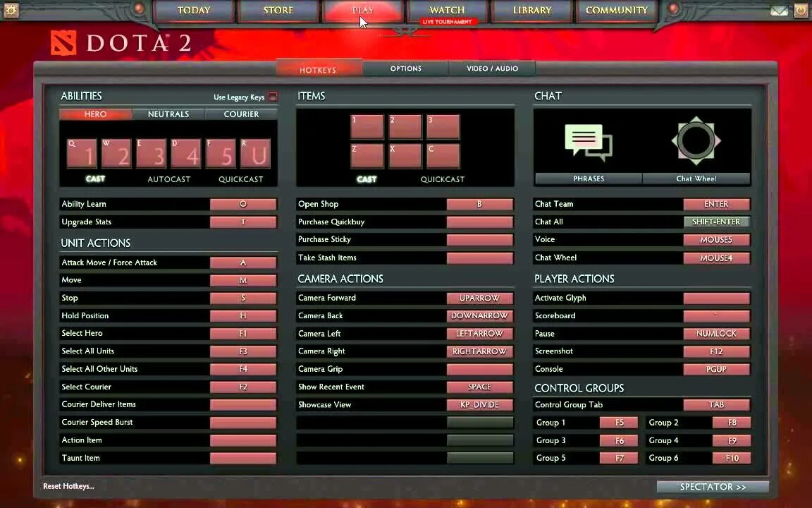Set the empty Courier Deliver Items hotkey

(243, 405)
